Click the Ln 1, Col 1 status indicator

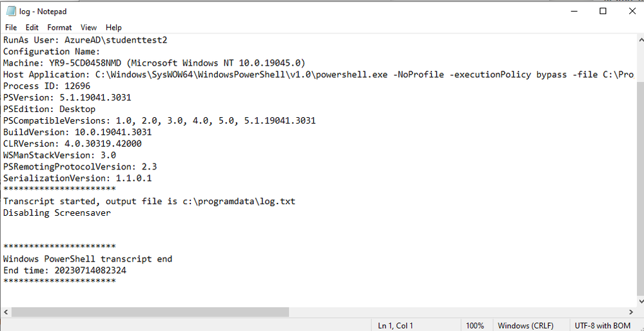pos(396,326)
